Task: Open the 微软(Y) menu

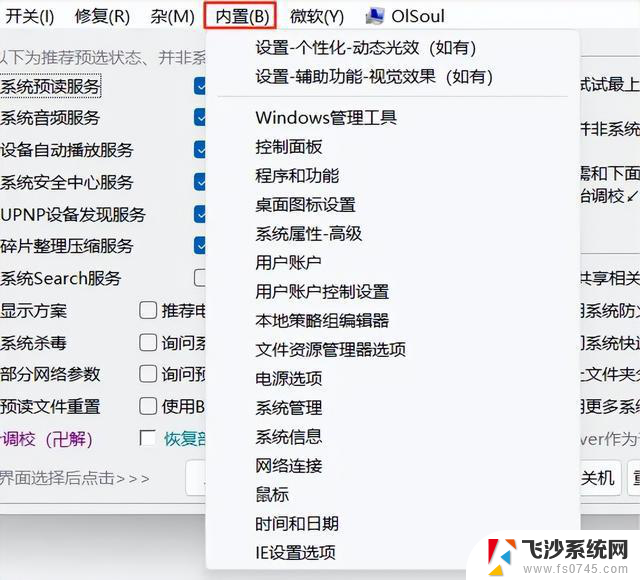Action: [317, 16]
